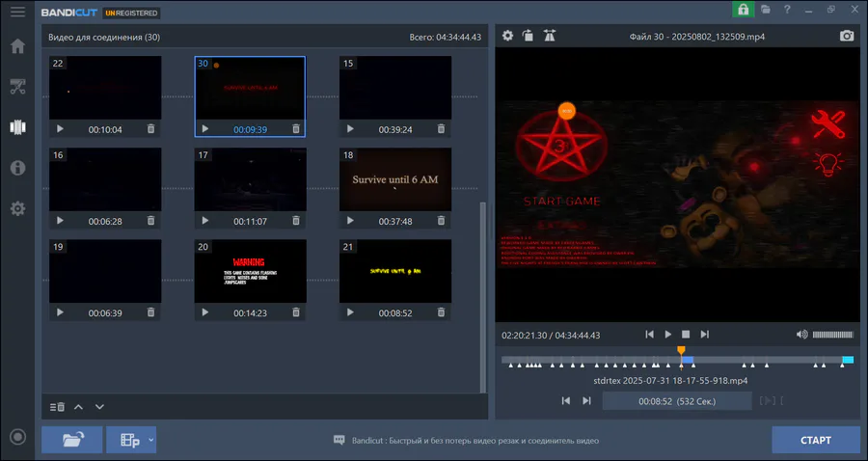
Task: Open the Cut mode sidebar icon
Action: click(17, 87)
